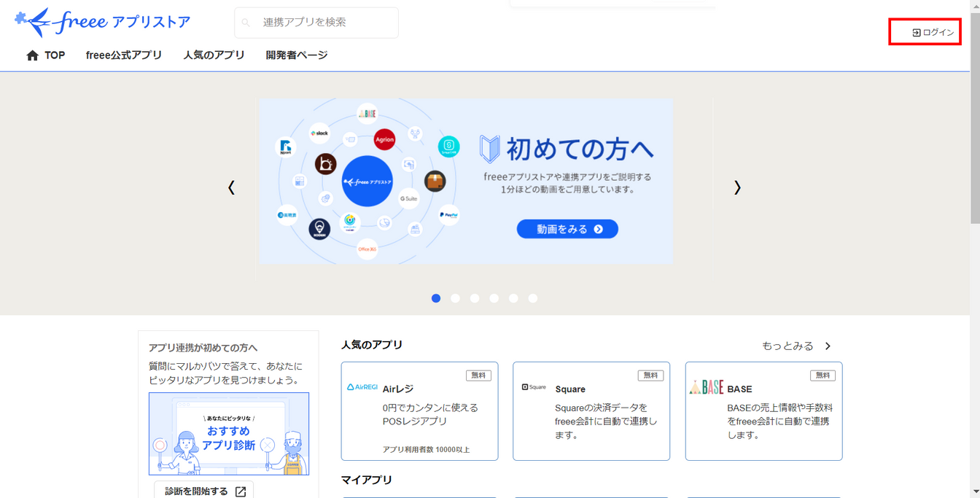Click the マイアプリ heading

click(x=367, y=480)
